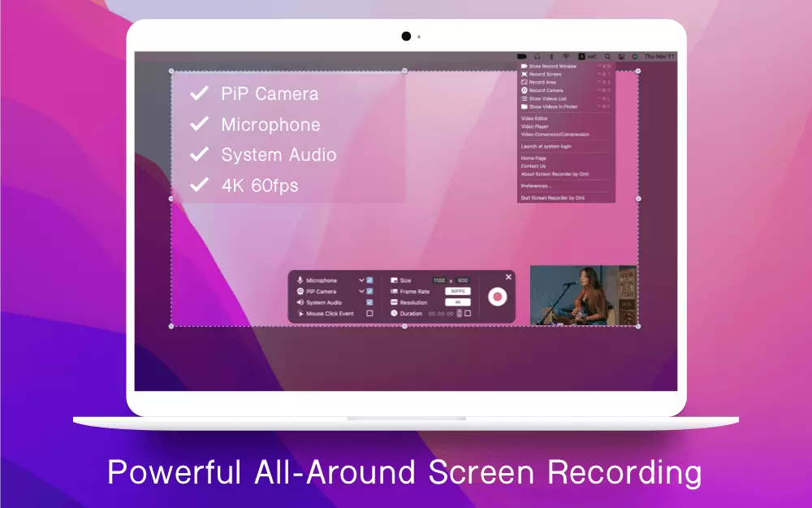The image size is (812, 508).
Task: Click the Duration clock icon
Action: [395, 314]
